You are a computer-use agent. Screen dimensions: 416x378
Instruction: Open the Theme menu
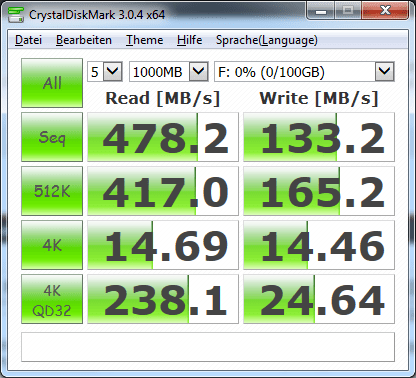pos(144,40)
